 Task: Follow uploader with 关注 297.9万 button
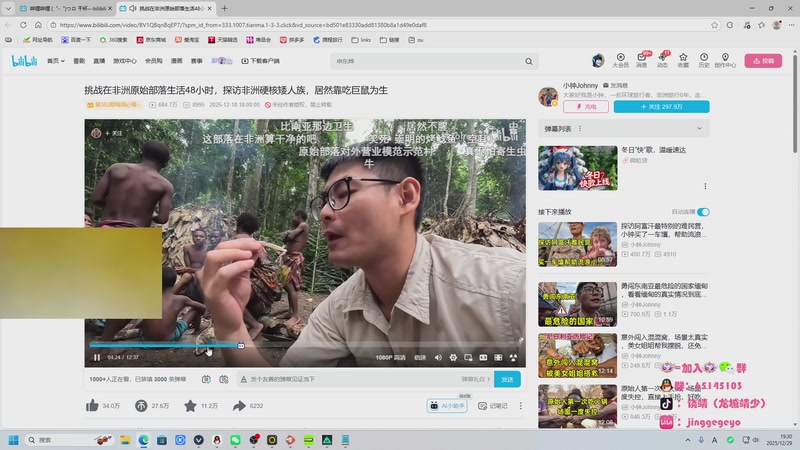(661, 107)
